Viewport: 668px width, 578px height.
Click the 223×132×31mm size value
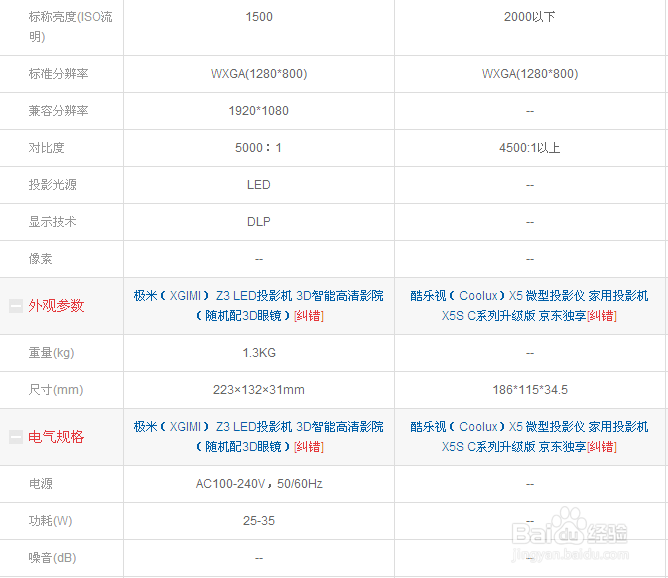pyautogui.click(x=259, y=390)
